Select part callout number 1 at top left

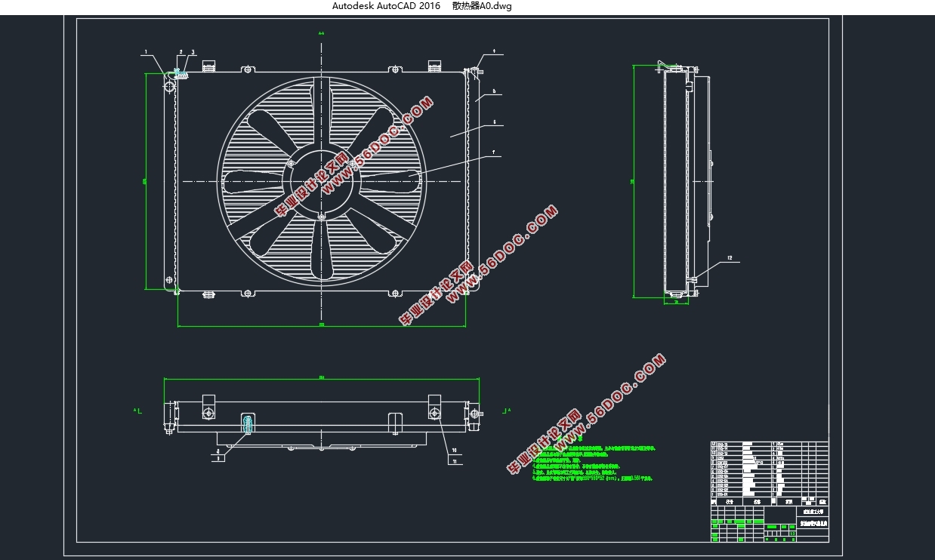pos(145,52)
